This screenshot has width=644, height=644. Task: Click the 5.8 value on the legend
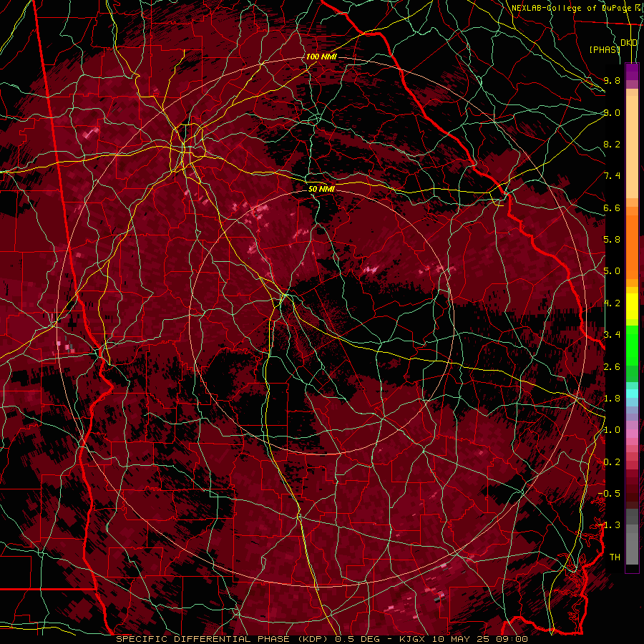[612, 240]
